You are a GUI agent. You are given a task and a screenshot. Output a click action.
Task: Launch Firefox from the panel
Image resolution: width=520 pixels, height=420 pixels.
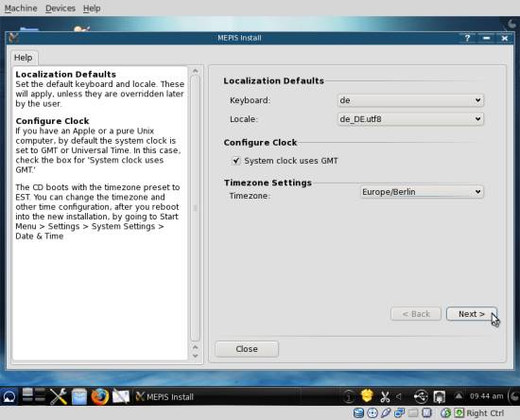click(100, 396)
